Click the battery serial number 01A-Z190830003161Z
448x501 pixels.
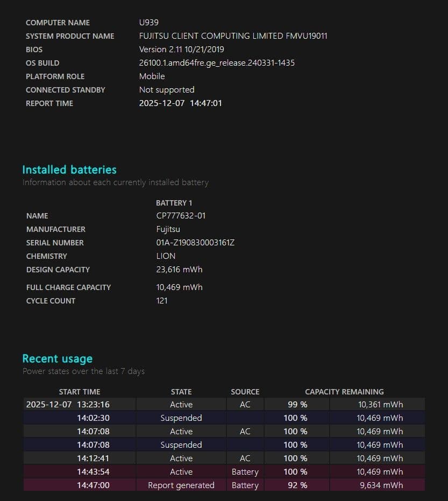pyautogui.click(x=195, y=243)
